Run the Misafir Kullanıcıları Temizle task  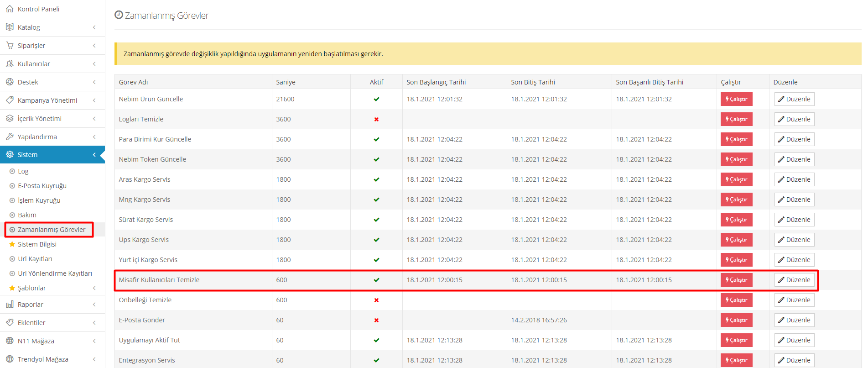(736, 280)
